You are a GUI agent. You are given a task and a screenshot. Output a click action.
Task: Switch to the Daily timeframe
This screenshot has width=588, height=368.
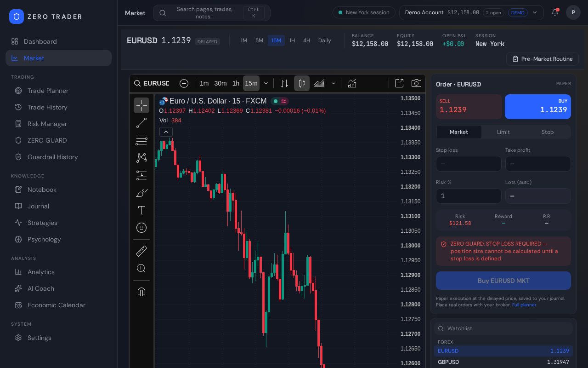pyautogui.click(x=325, y=40)
